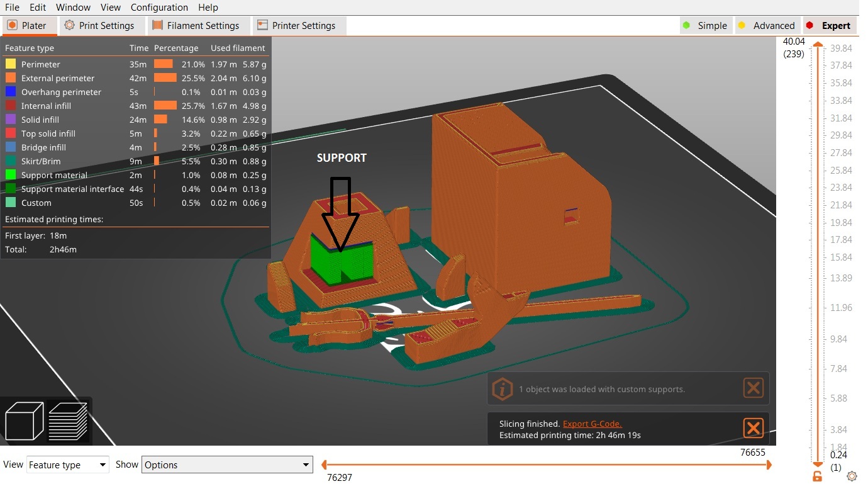Toggle Internal infill swatch visibility

click(x=11, y=106)
